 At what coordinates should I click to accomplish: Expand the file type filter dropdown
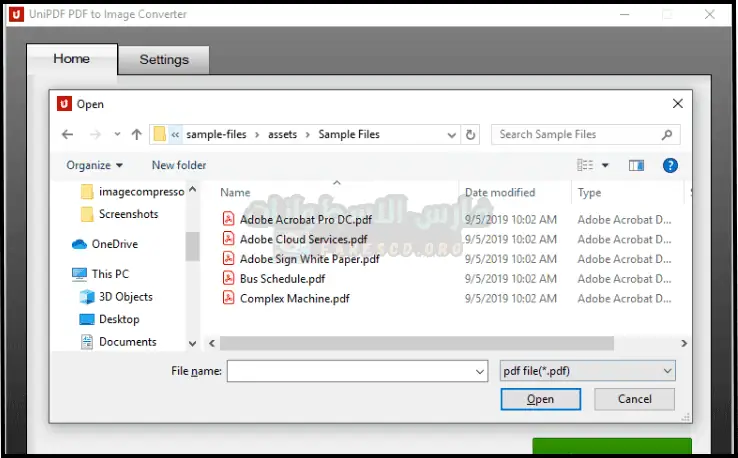588,371
